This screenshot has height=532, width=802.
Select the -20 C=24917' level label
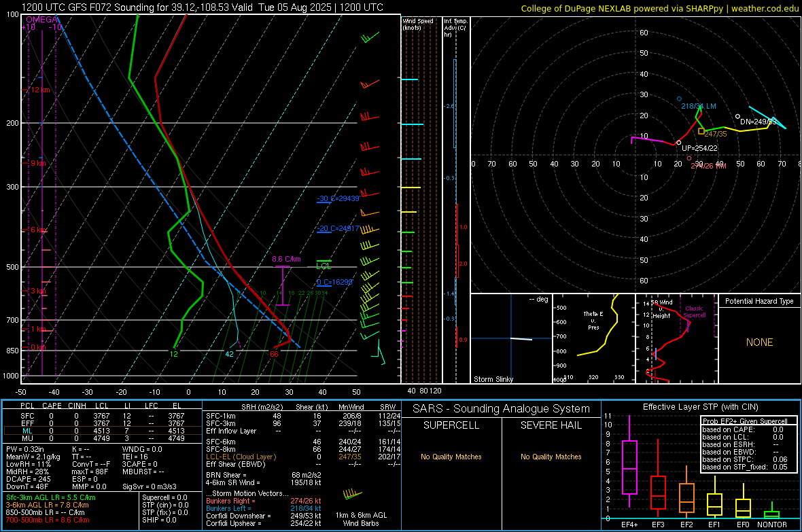coord(338,229)
